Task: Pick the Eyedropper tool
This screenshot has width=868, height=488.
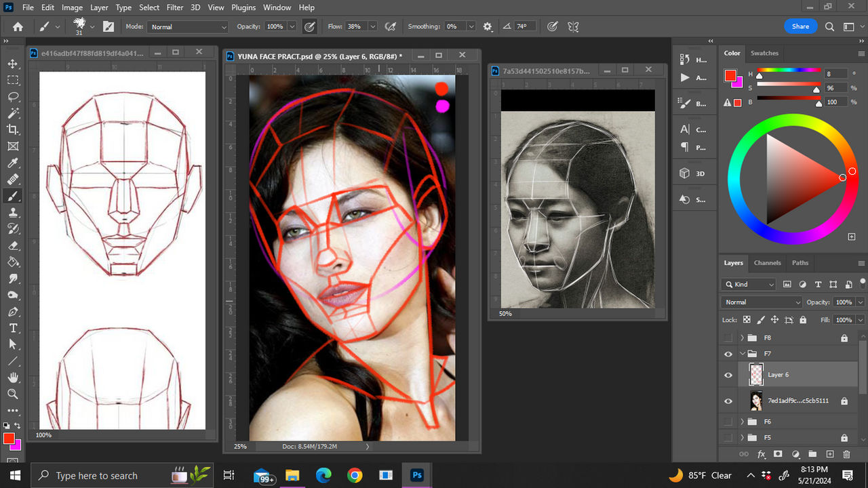Action: (13, 163)
